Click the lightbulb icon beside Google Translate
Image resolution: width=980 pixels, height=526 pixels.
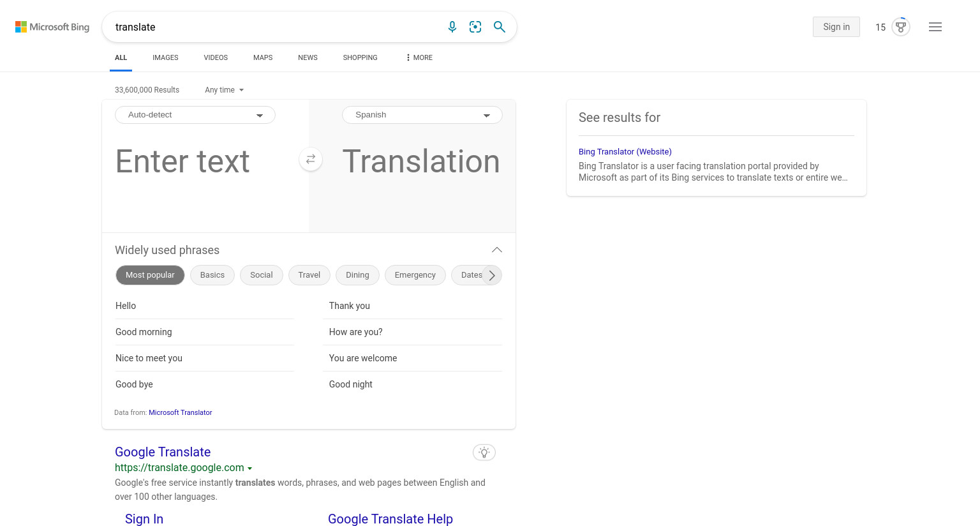(x=484, y=453)
